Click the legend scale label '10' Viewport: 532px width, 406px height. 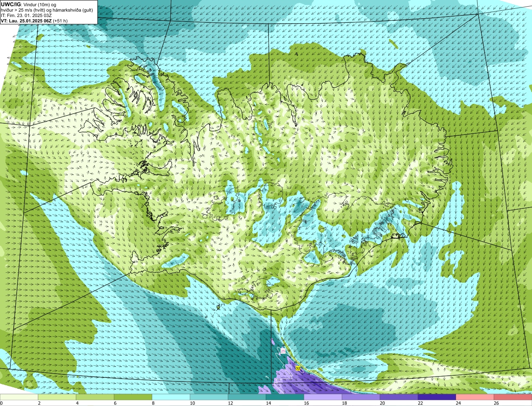point(192,403)
